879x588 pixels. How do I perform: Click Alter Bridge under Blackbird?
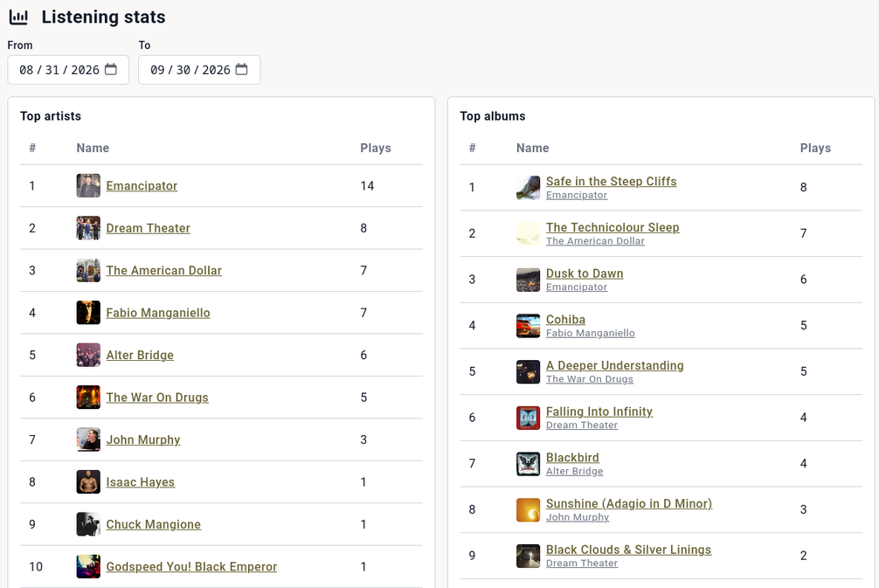click(x=575, y=471)
